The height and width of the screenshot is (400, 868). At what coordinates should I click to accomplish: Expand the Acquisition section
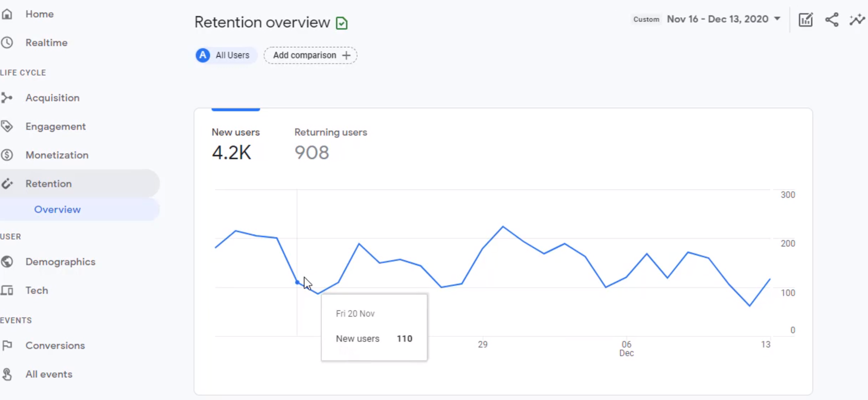point(52,98)
